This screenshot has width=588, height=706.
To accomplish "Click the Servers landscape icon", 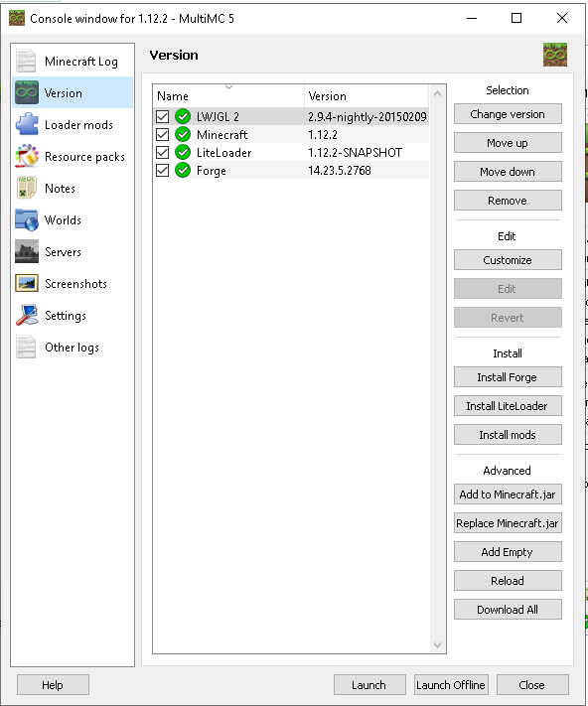I will [x=26, y=251].
